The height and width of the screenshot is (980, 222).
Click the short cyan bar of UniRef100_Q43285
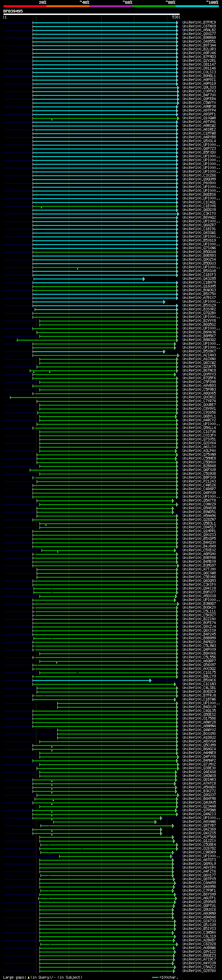pos(89,279)
